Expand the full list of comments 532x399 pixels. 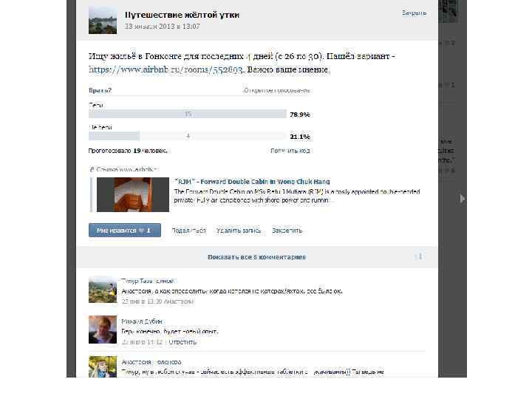tap(256, 257)
